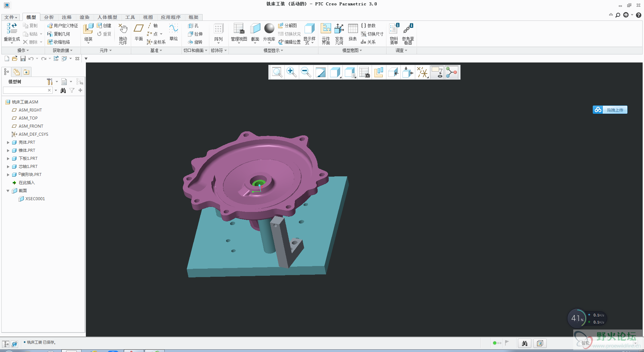The height and width of the screenshot is (352, 644).
Task: Click the 参数 (Parameters) button
Action: click(368, 26)
